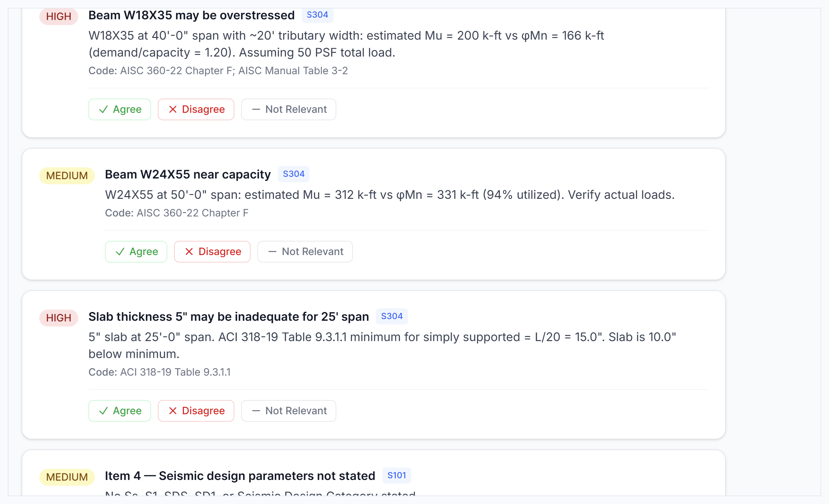
Task: Click MEDIUM severity badge on seismic finding
Action: point(67,477)
